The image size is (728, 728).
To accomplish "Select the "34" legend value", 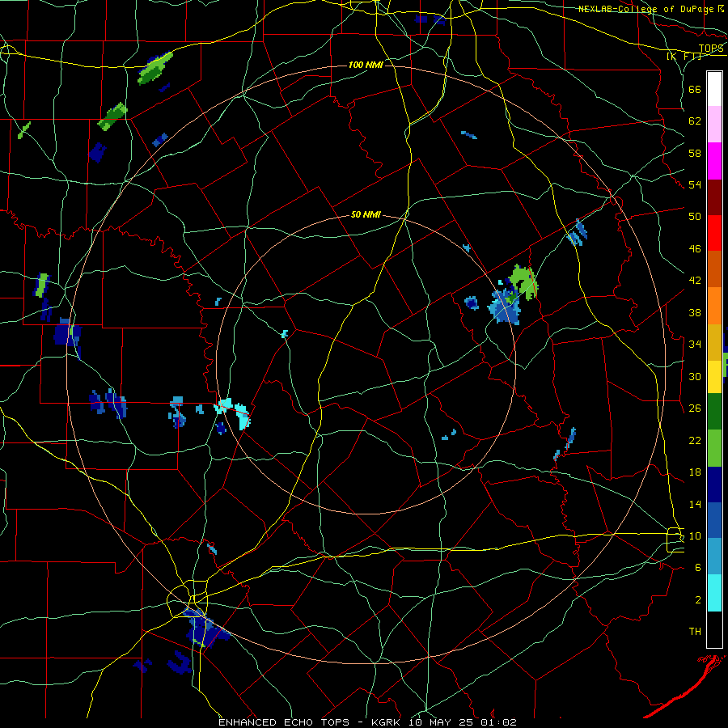I will coord(695,345).
